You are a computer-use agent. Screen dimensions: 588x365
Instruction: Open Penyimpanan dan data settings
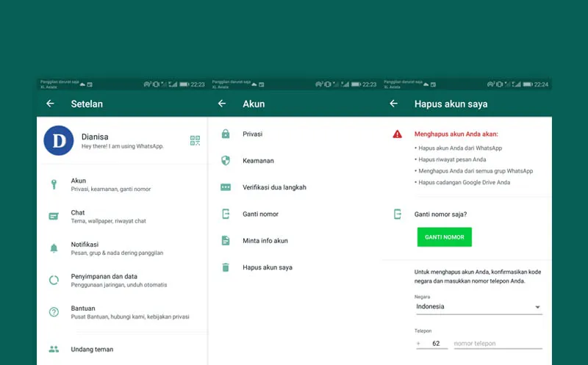point(118,280)
